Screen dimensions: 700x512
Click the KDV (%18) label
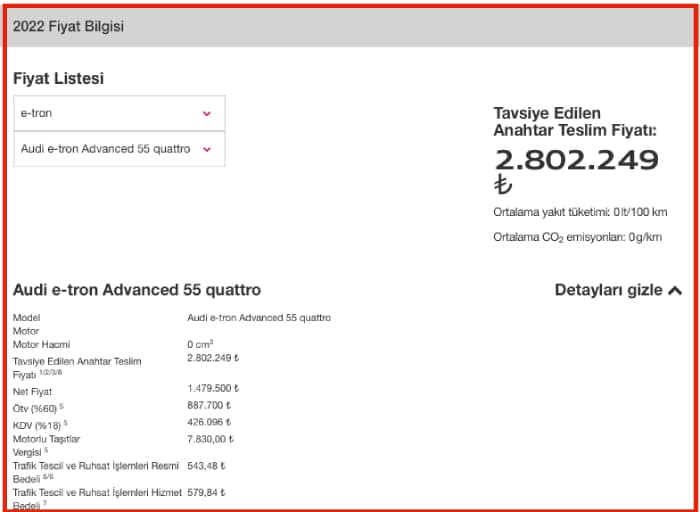[x=40, y=425]
